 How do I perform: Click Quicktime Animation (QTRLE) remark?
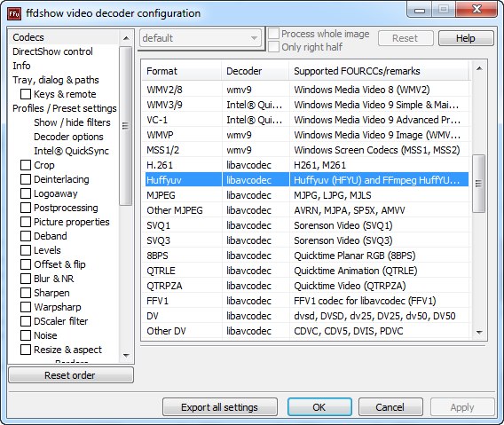[x=356, y=271]
